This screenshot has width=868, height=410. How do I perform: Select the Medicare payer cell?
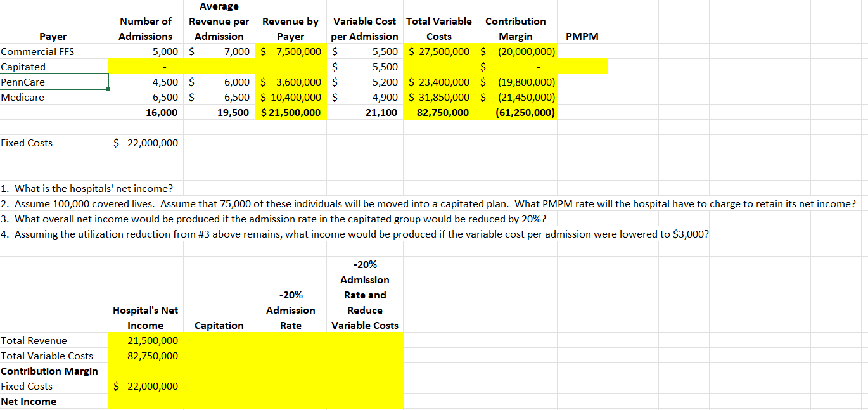pyautogui.click(x=54, y=97)
